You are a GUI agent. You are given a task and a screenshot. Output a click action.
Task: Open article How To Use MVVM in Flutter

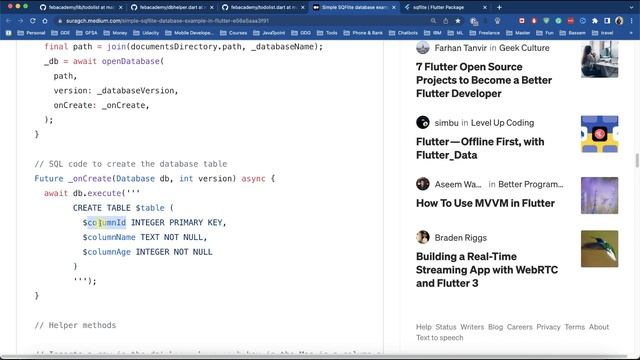(x=485, y=203)
